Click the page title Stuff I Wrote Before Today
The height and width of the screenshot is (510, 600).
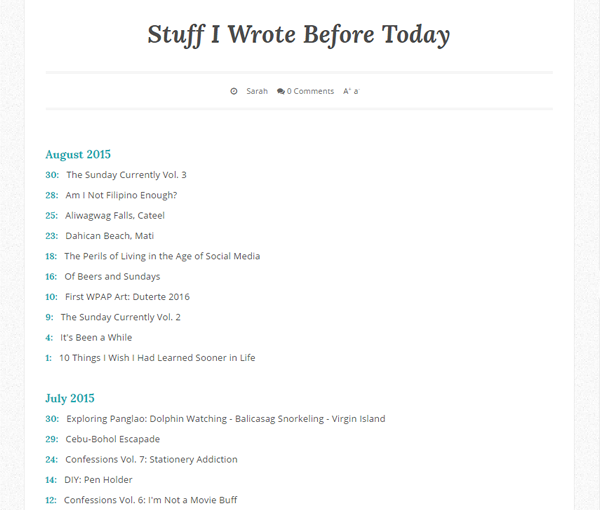coord(299,35)
